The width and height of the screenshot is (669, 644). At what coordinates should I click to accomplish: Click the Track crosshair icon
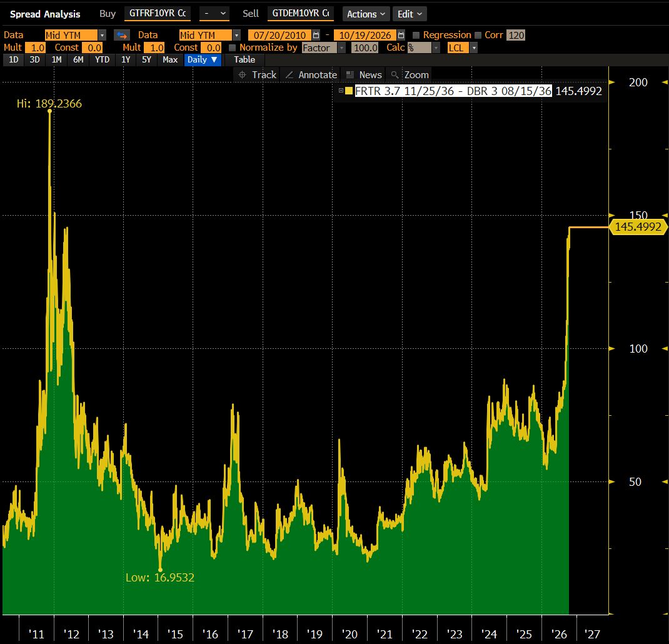click(x=243, y=74)
